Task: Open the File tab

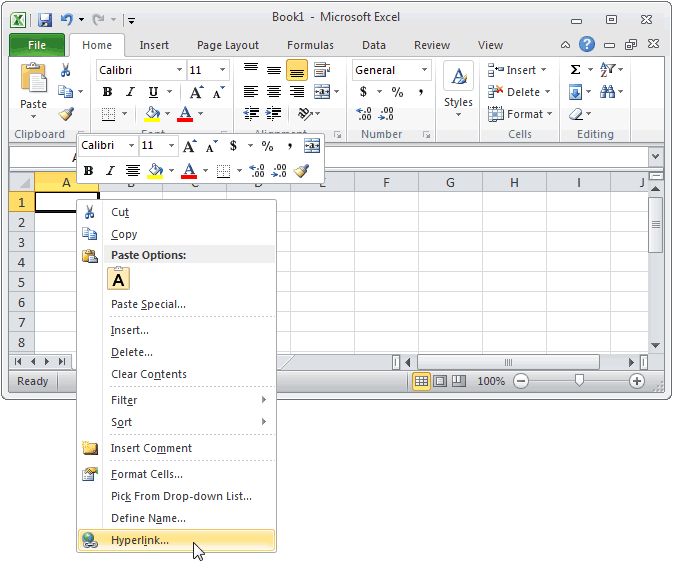Action: 37,45
